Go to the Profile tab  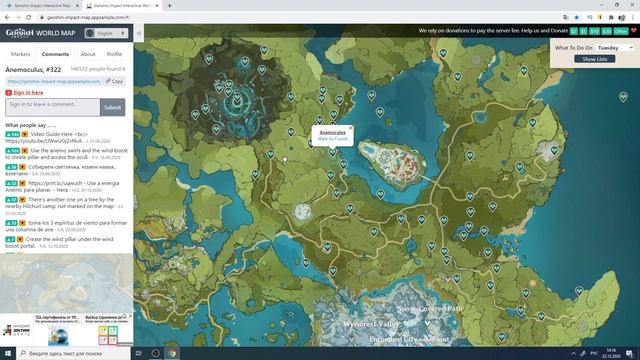pos(114,54)
